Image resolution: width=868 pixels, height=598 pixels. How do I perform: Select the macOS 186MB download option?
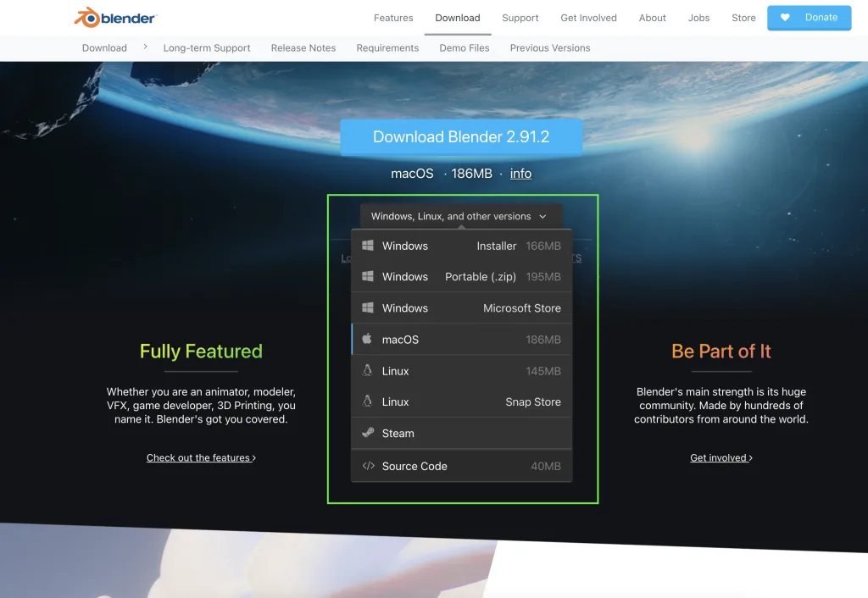462,339
